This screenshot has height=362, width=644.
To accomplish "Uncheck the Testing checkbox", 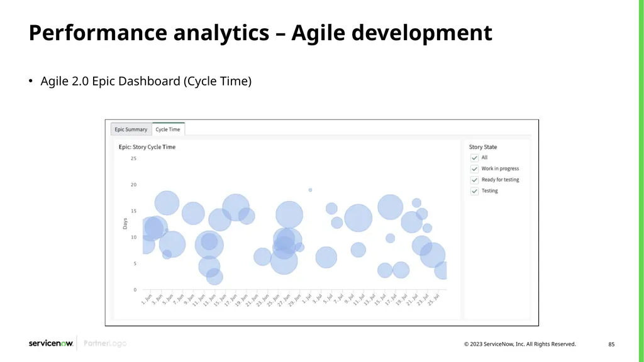I will [474, 191].
